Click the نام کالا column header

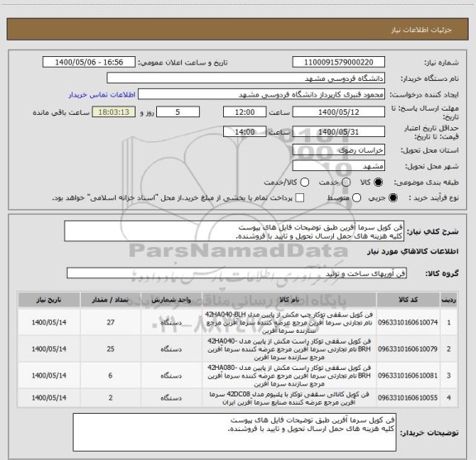coord(289,300)
